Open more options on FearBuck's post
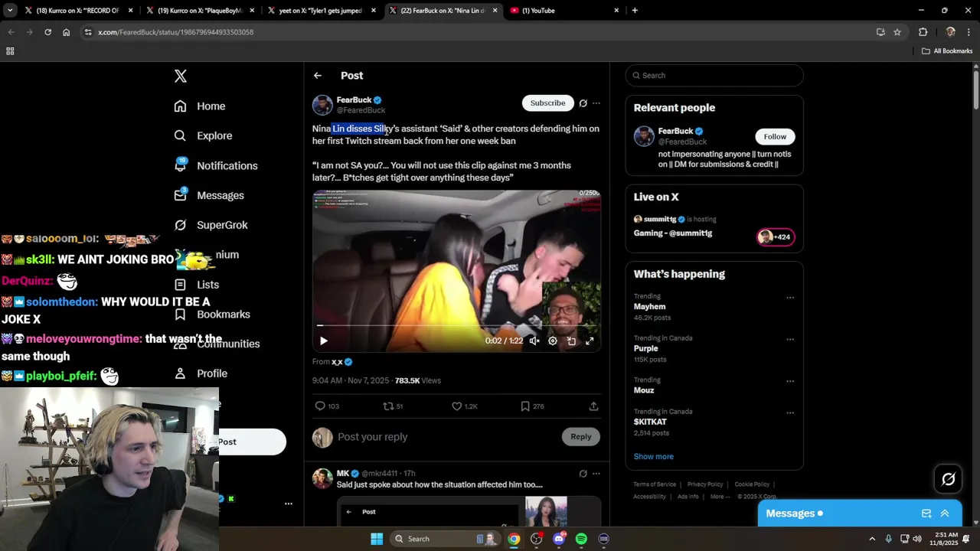This screenshot has height=551, width=980. point(596,103)
